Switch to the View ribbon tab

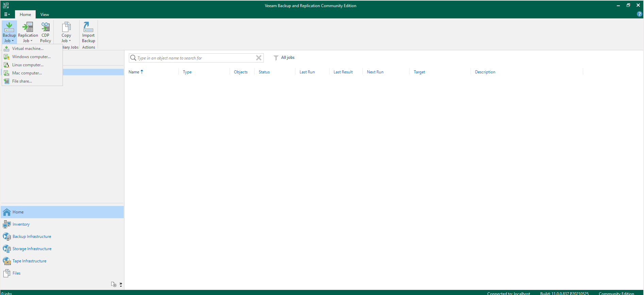click(x=45, y=15)
